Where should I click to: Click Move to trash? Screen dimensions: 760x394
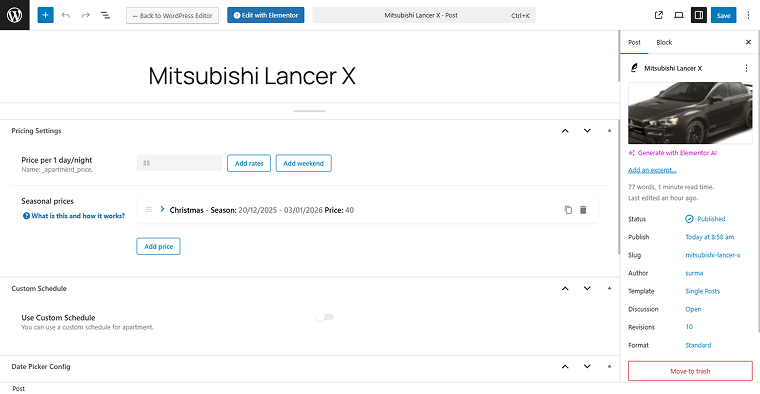click(690, 371)
